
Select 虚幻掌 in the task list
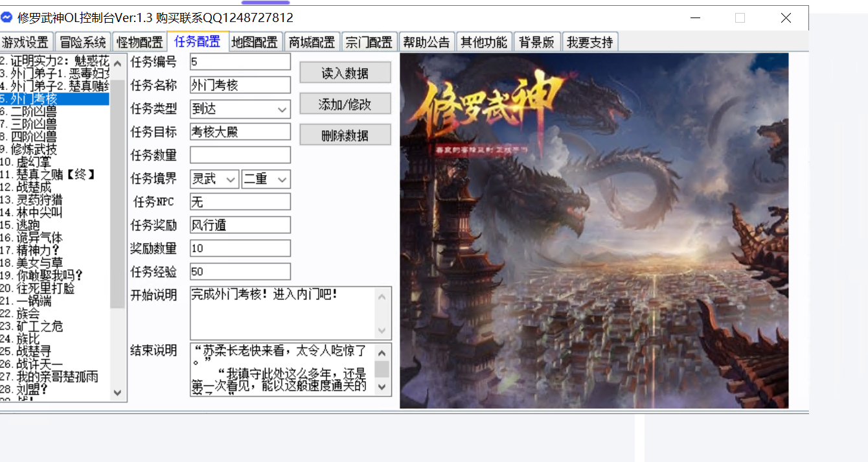coord(34,162)
